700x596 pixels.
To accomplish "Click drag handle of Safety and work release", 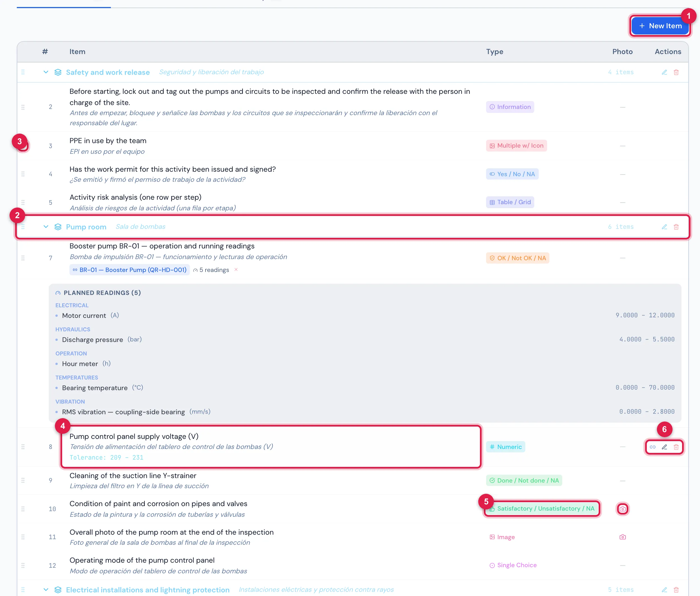I will coord(23,72).
